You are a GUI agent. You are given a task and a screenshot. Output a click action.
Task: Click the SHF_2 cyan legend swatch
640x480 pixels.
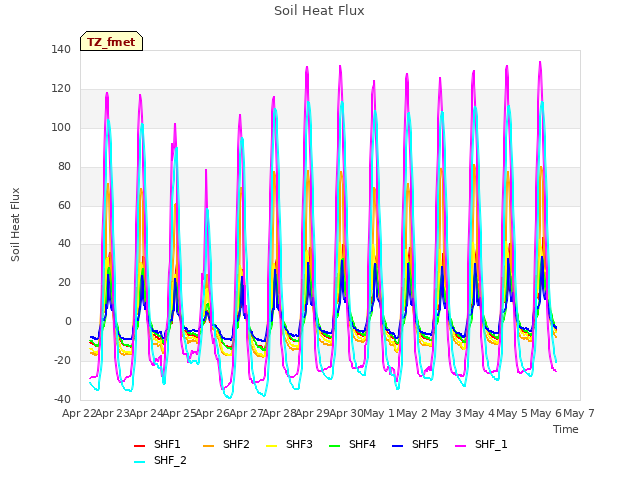[x=140, y=462]
